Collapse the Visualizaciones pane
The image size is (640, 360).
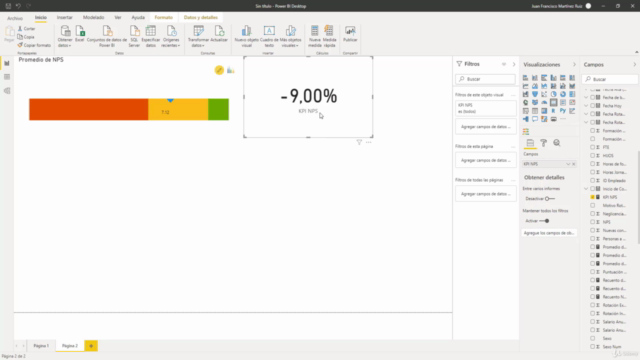click(574, 64)
